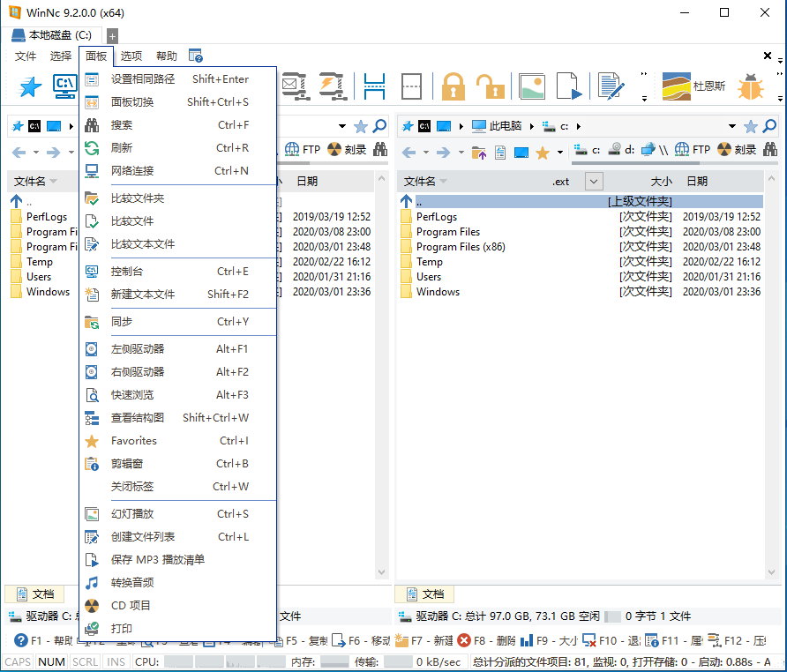This screenshot has width=787, height=672.
Task: Select 比较文本文件 menu item
Action: click(177, 244)
